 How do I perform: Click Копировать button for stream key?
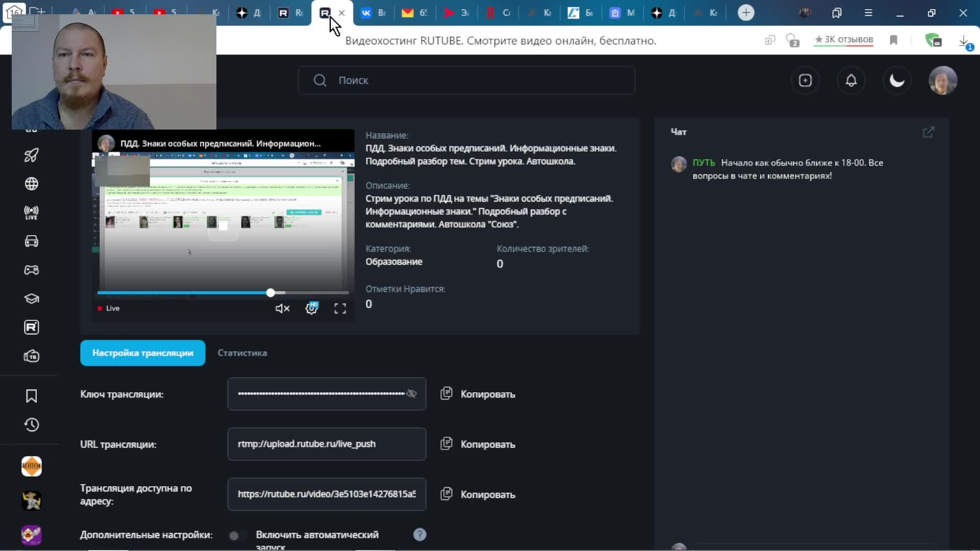478,393
